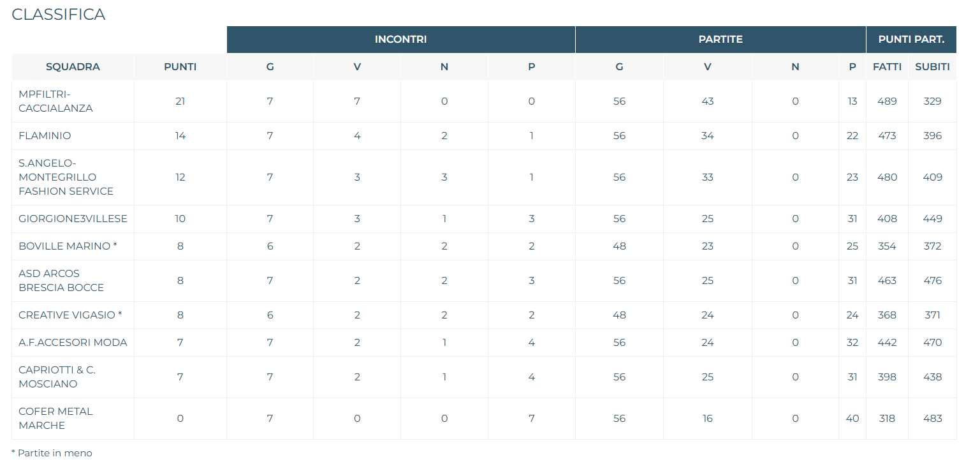Click COFER METAL MARCHE points value 0
The height and width of the screenshot is (464, 980).
click(x=180, y=419)
